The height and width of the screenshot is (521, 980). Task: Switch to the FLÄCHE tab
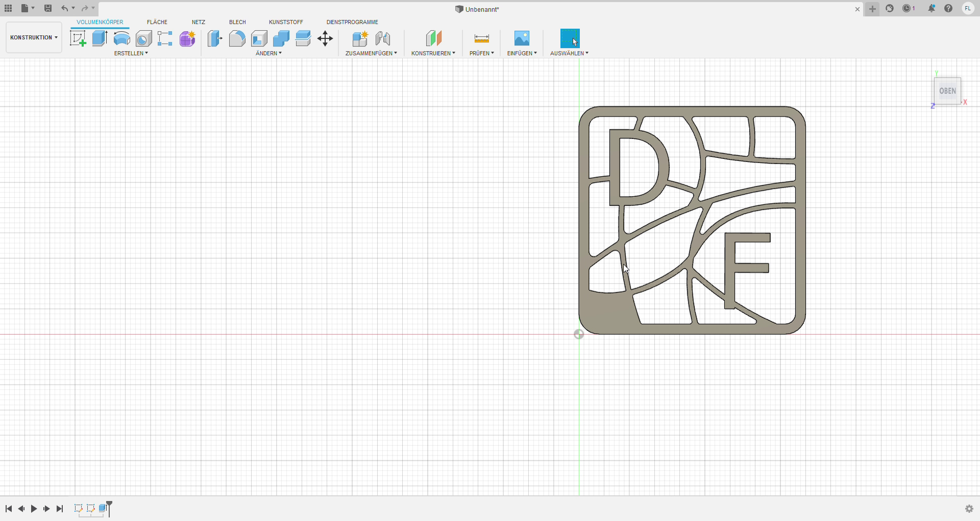pyautogui.click(x=157, y=22)
